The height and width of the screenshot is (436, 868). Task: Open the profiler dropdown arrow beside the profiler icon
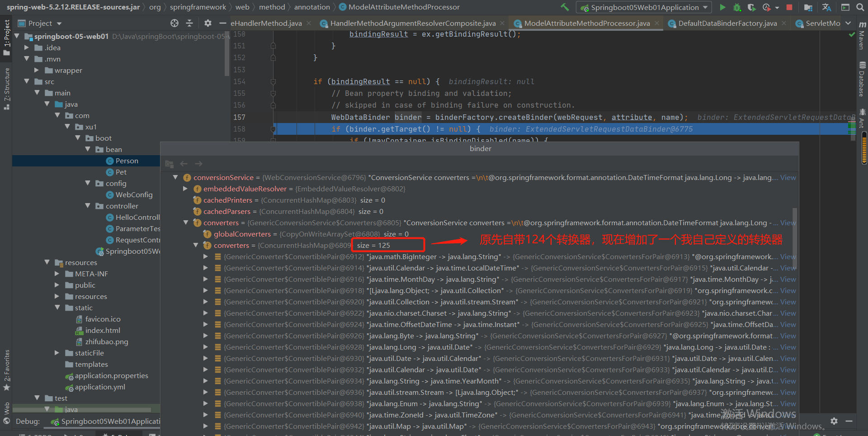[777, 8]
